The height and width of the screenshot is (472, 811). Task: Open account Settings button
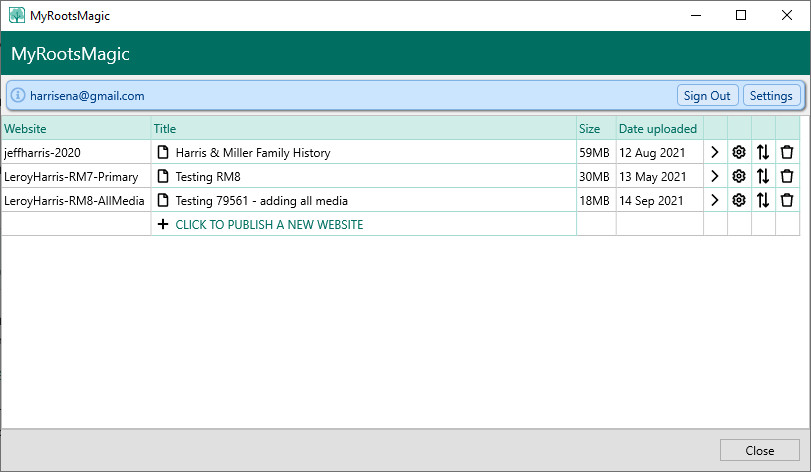(771, 96)
